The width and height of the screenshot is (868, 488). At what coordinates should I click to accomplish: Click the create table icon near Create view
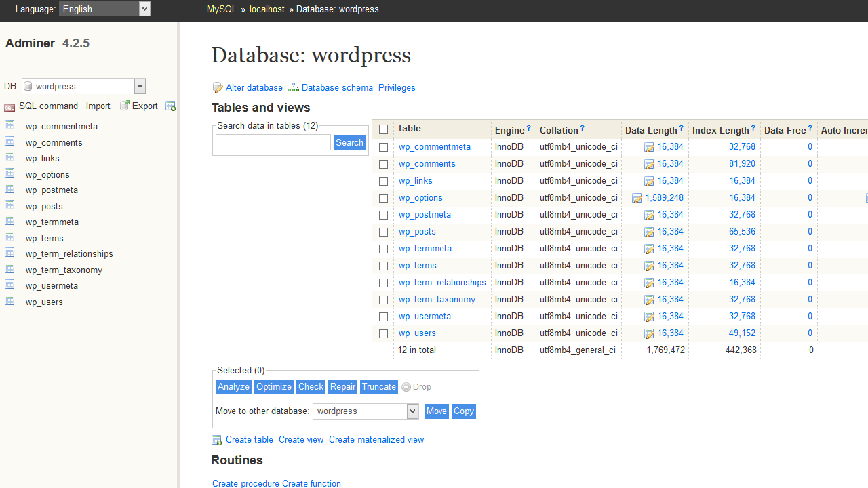click(216, 439)
